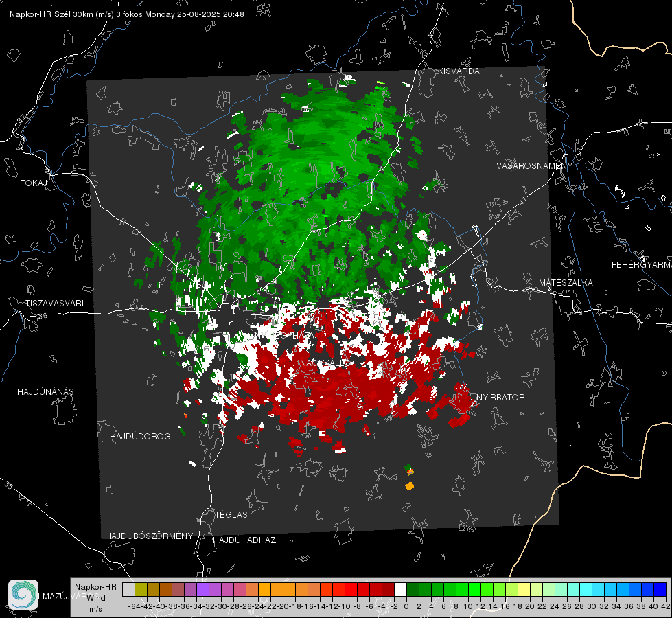The height and width of the screenshot is (618, 672).
Task: Click the radar title text with the Monday 25-08-2025 timestamp
Action: point(127,14)
